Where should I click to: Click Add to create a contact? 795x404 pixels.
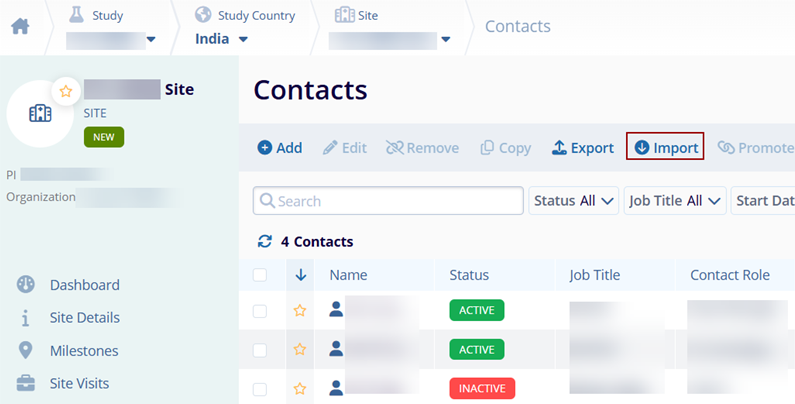(279, 147)
